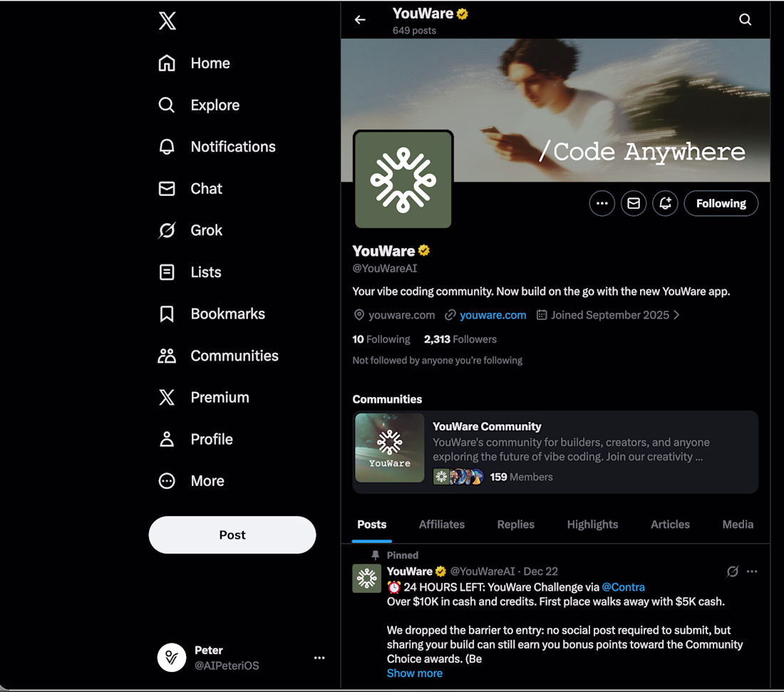
Task: Open the account switcher three-dot menu
Action: click(x=319, y=658)
